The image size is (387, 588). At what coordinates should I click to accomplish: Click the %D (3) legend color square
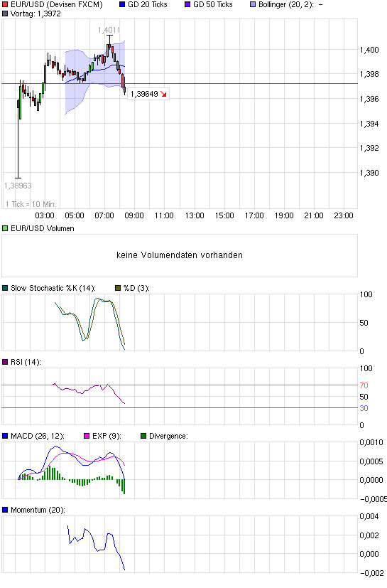(x=118, y=288)
